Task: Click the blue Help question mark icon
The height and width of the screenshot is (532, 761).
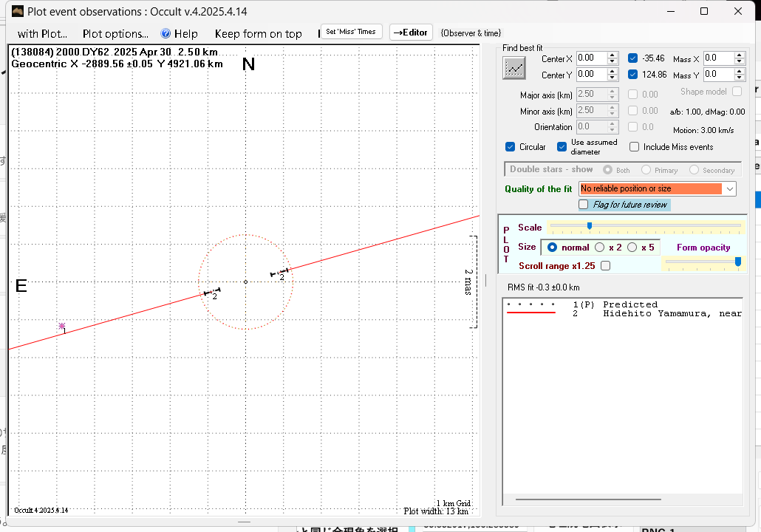Action: 165,33
